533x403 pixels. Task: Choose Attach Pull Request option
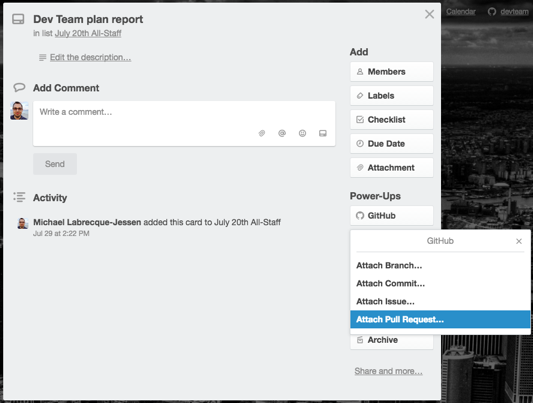440,319
